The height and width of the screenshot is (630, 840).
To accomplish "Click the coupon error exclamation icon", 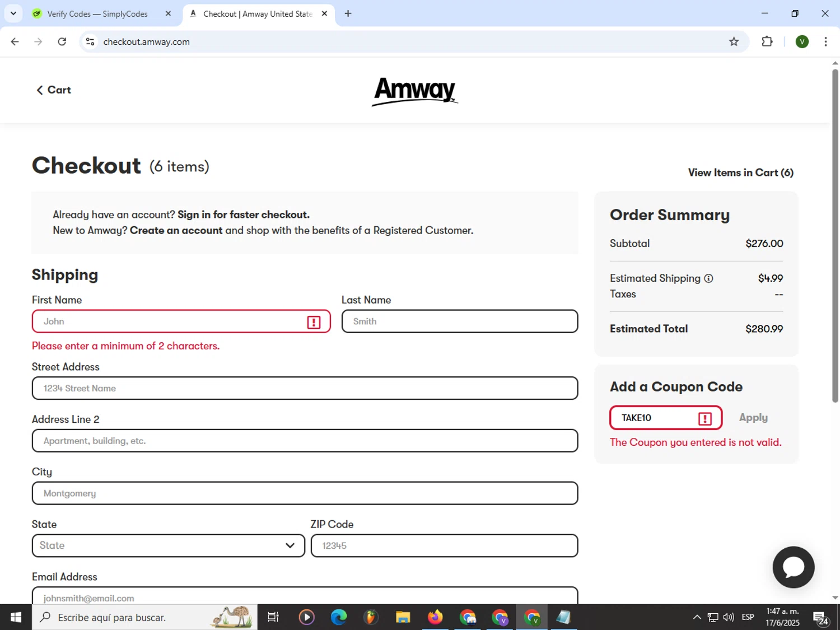I will pyautogui.click(x=705, y=418).
